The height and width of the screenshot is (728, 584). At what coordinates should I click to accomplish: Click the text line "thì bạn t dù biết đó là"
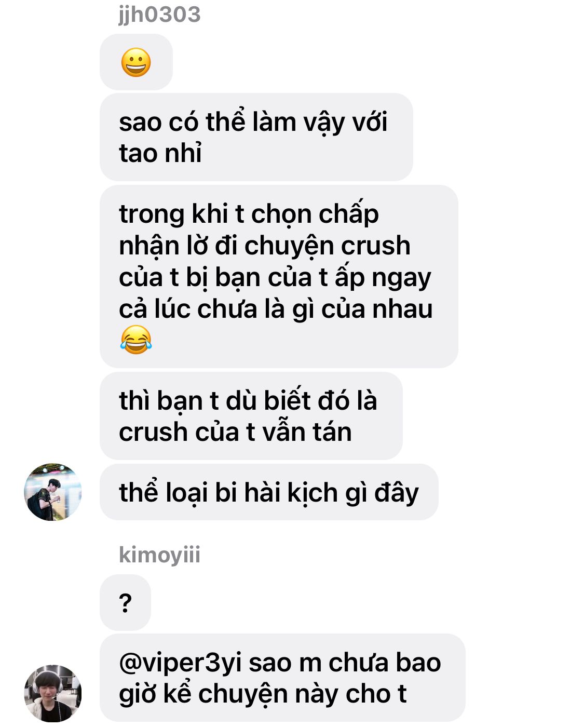tap(248, 400)
